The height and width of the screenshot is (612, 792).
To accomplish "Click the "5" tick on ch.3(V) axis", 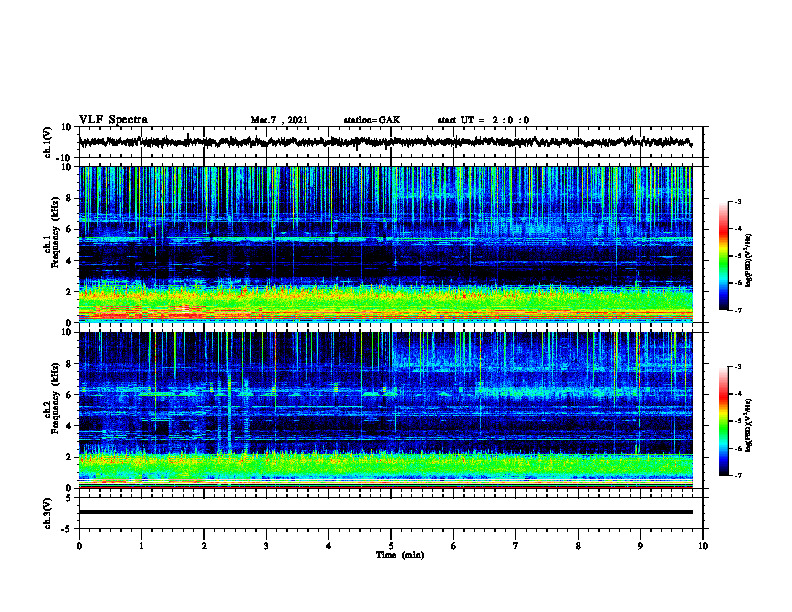I will [70, 498].
